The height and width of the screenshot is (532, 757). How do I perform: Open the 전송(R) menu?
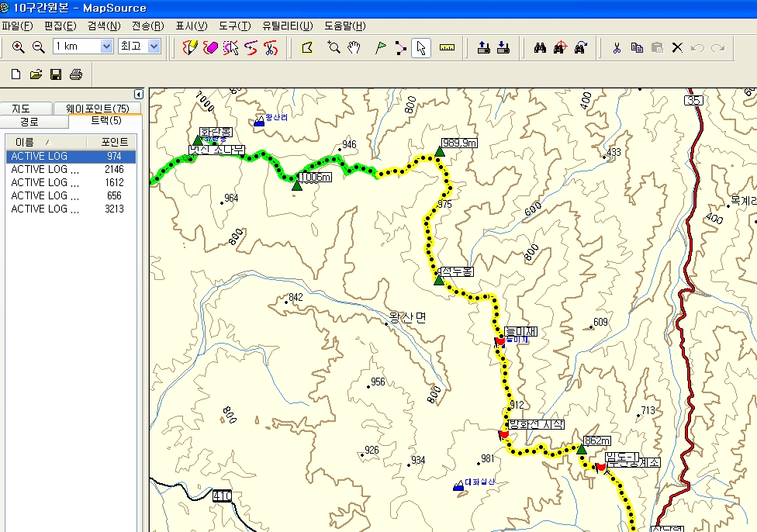pyautogui.click(x=148, y=26)
